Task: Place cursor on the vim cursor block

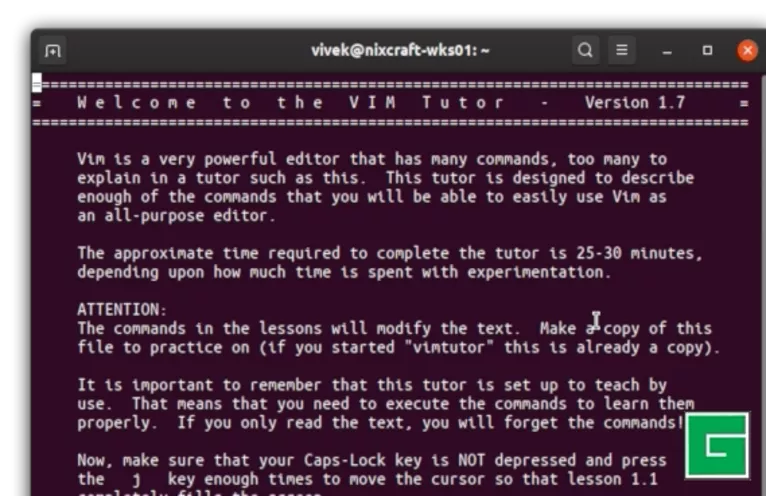Action: coord(37,83)
